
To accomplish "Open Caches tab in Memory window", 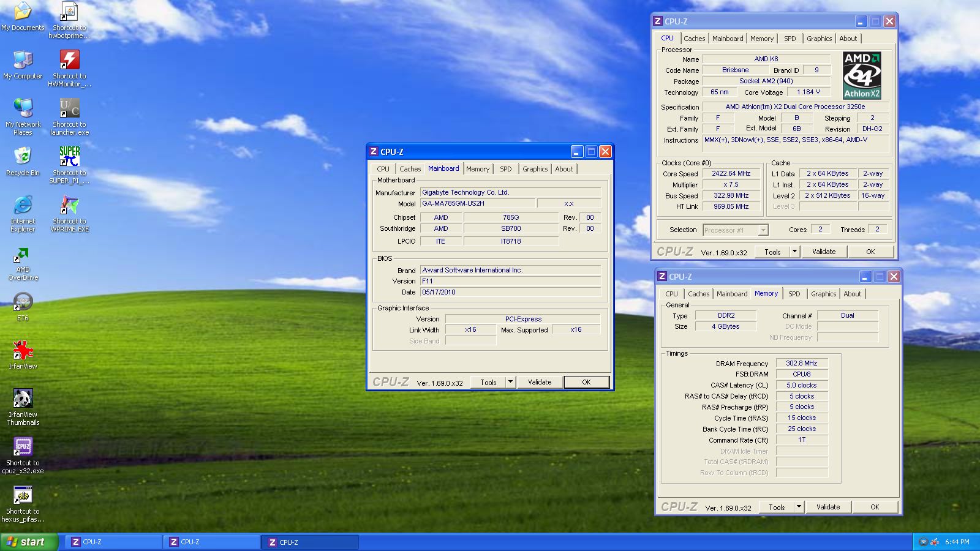I will [698, 294].
